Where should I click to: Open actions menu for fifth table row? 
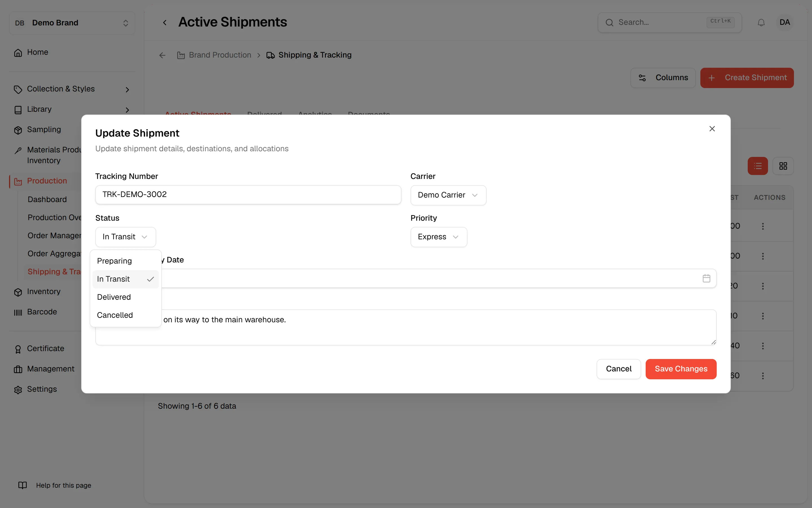click(x=763, y=346)
